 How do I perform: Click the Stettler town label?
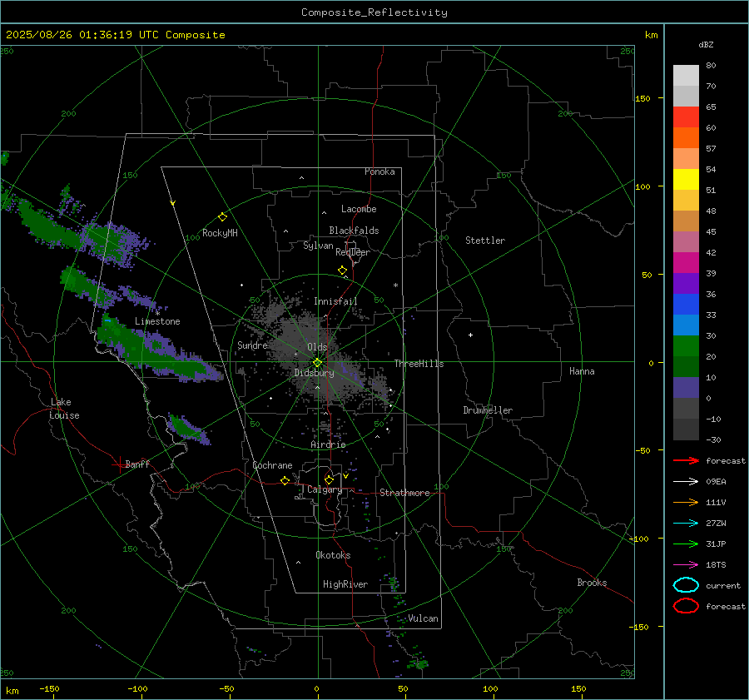pyautogui.click(x=485, y=241)
